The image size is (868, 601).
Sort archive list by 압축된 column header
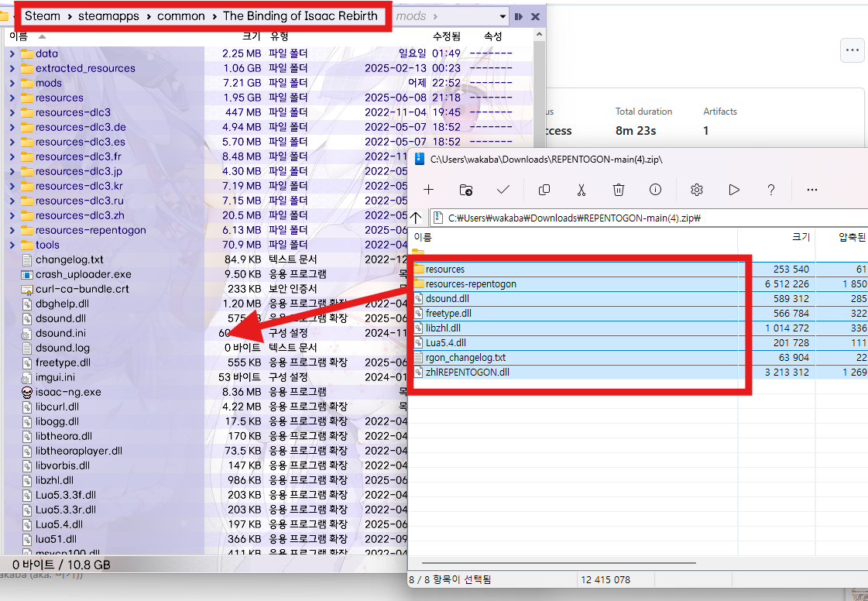pos(852,237)
